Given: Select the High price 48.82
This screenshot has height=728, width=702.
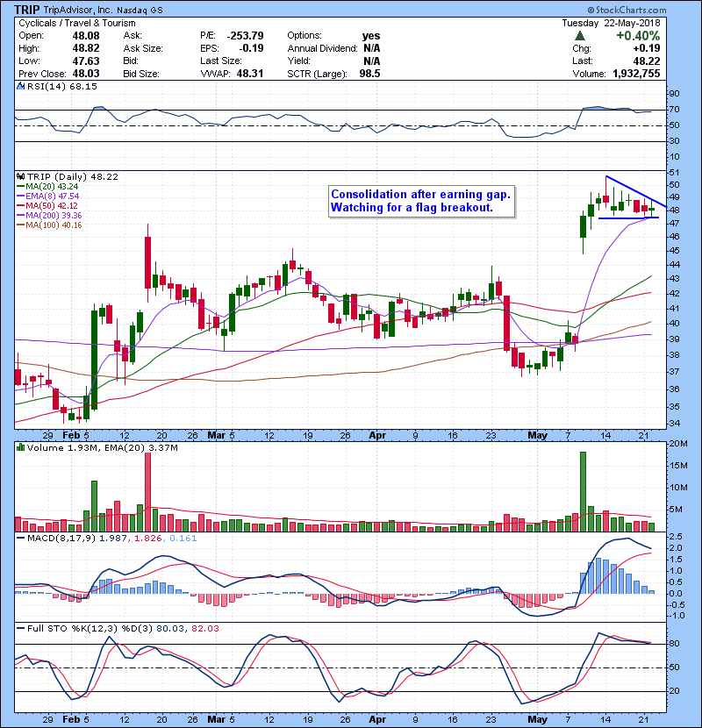Looking at the screenshot, I should (x=86, y=48).
